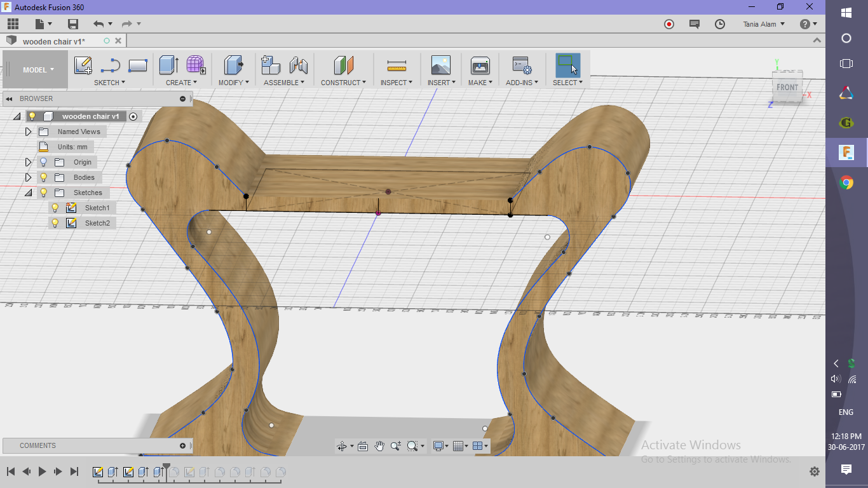This screenshot has height=488, width=868.
Task: Click the Scripts and Add-Ins icon
Action: coord(522,65)
